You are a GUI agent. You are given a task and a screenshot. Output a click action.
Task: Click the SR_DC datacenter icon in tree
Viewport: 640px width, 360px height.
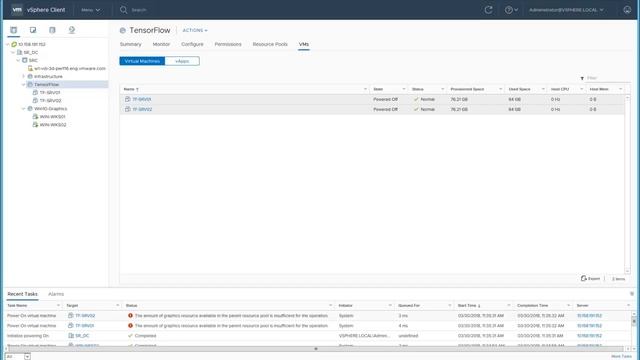[19, 52]
